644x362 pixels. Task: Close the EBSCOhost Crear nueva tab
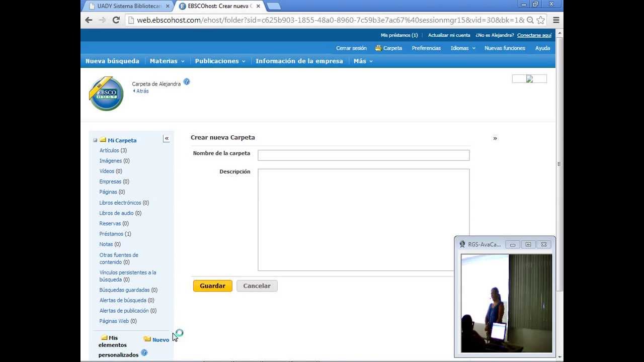click(x=259, y=6)
